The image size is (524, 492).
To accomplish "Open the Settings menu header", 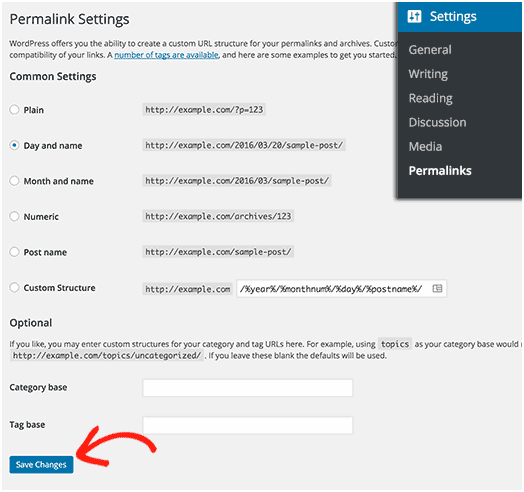I will point(460,17).
